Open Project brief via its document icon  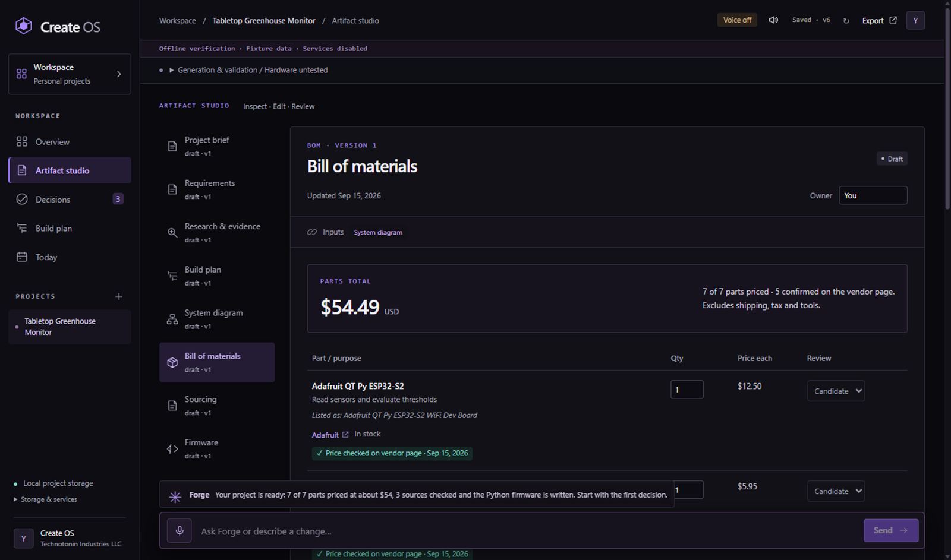pyautogui.click(x=172, y=146)
